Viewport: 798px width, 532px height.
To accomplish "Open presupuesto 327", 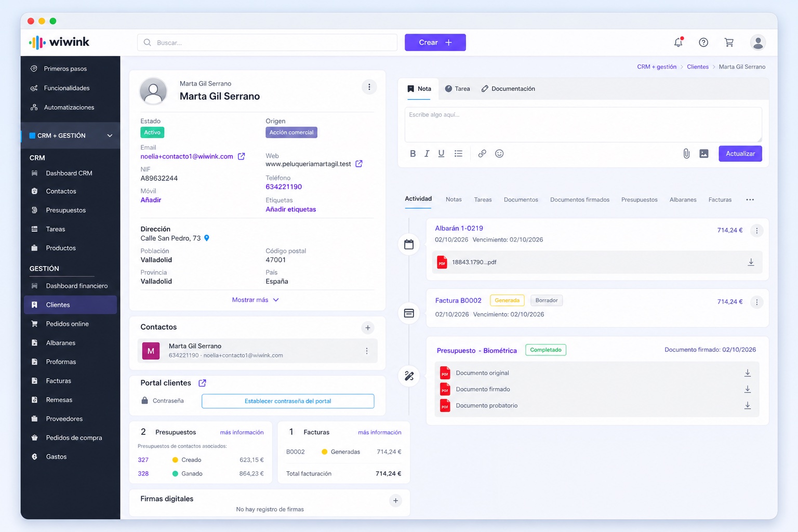I will (143, 460).
